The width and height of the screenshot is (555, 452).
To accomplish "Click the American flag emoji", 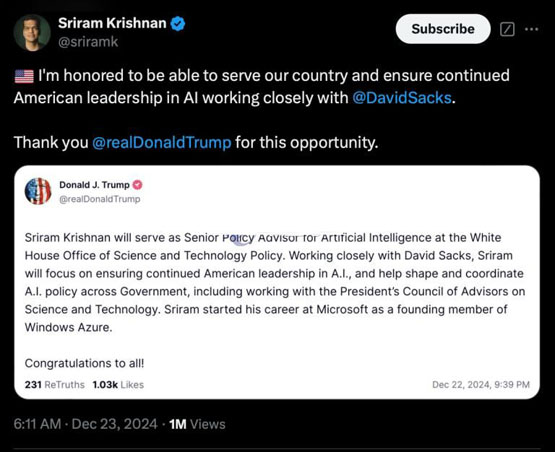I will click(x=24, y=76).
